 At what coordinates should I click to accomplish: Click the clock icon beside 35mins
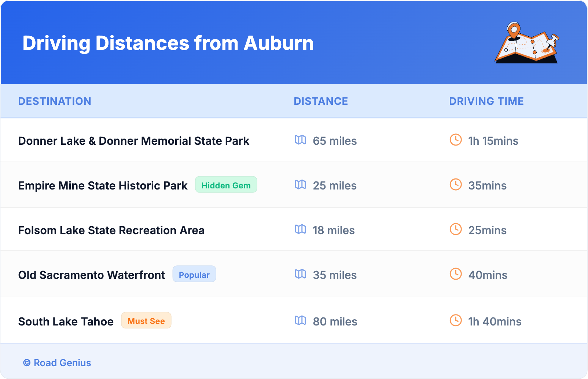456,185
